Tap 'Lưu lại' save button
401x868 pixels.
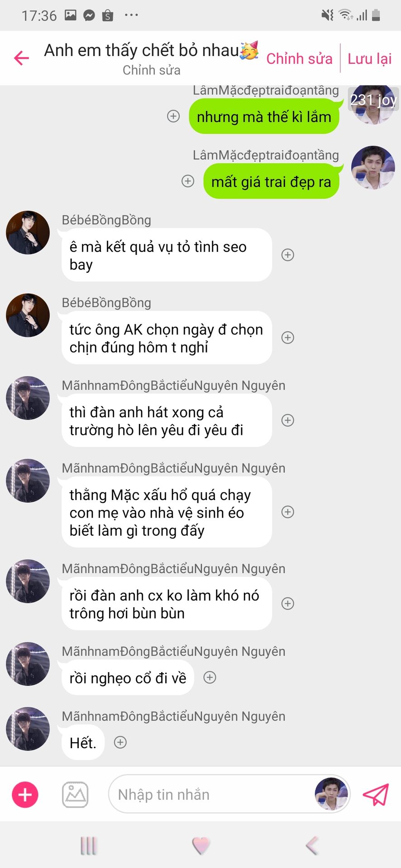tap(369, 58)
